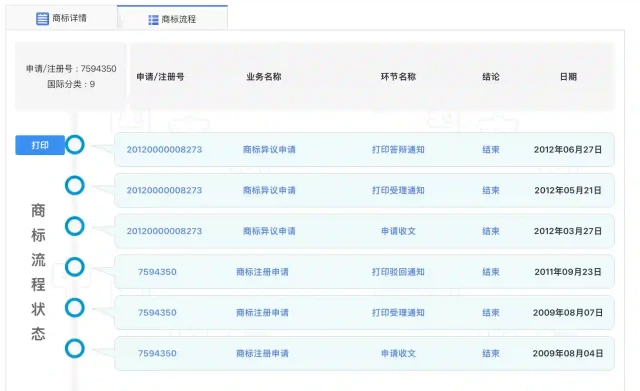Click 结束 in the 2012年06月27日 row
Screen dimensions: 640x391
pyautogui.click(x=491, y=149)
